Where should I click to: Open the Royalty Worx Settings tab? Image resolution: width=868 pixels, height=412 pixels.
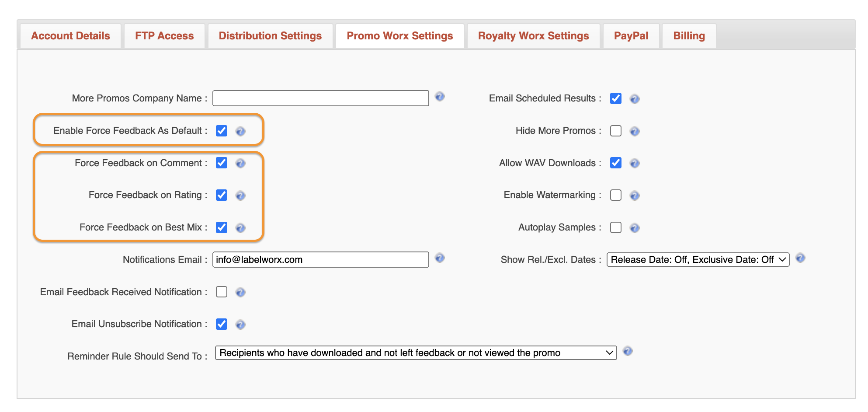tap(533, 36)
